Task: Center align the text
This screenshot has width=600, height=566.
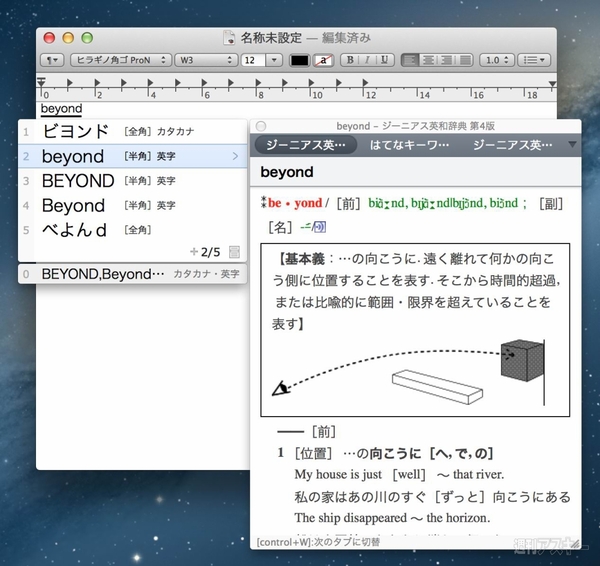Action: (428, 60)
